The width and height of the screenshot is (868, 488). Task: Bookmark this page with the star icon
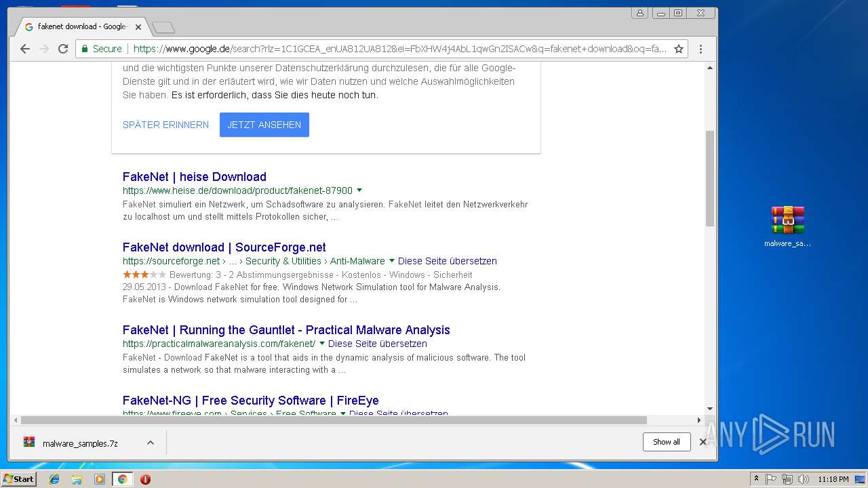(678, 49)
